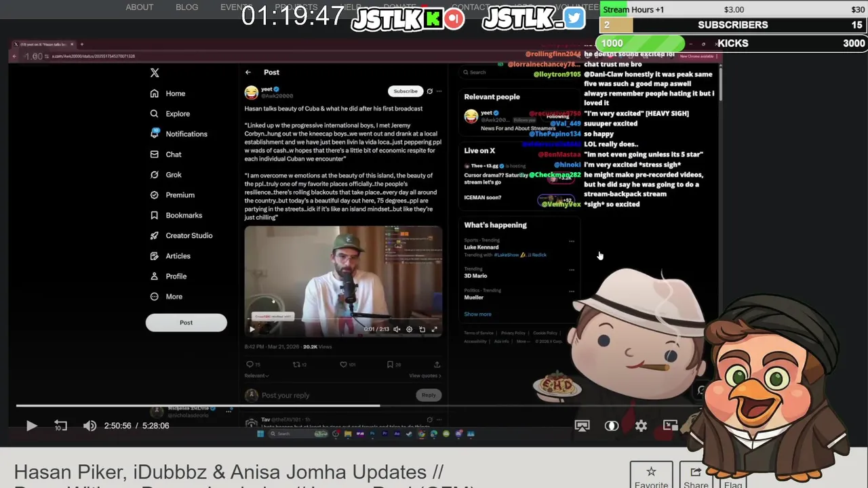This screenshot has height=488, width=868.
Task: Repost the tweet with 12 reposts
Action: click(x=299, y=365)
